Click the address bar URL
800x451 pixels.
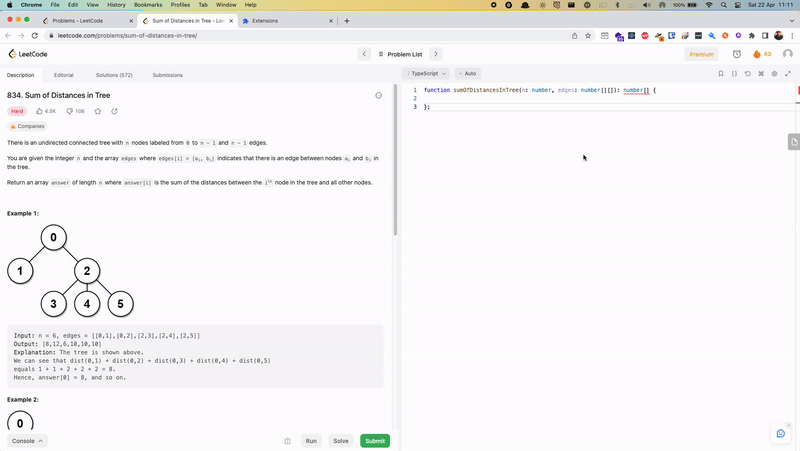pos(128,36)
